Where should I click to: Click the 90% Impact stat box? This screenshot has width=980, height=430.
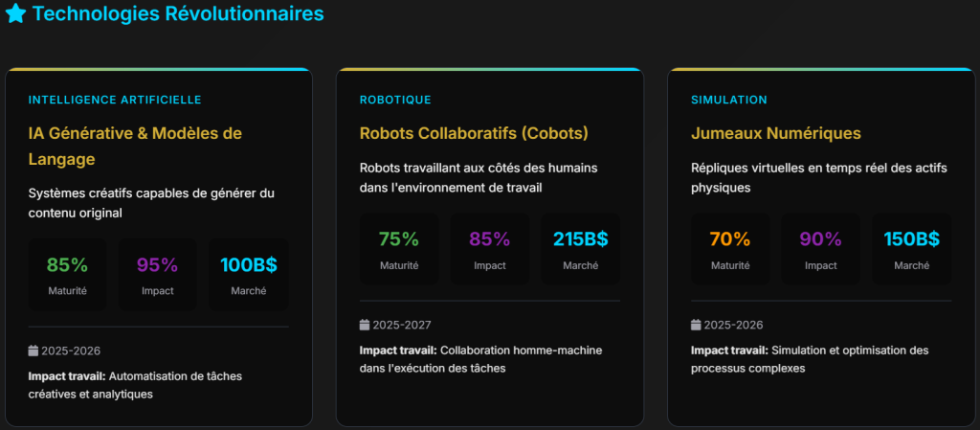pyautogui.click(x=821, y=249)
